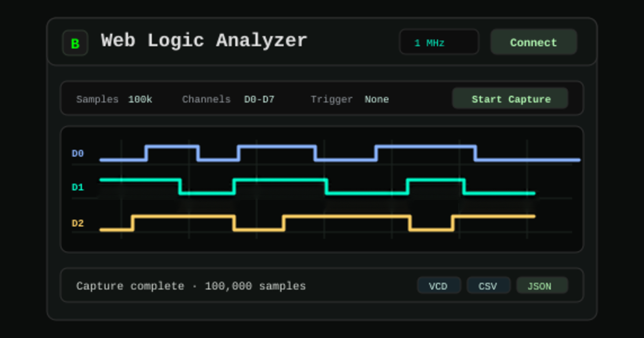Click the Trigger label
The image size is (644, 338).
(x=332, y=99)
